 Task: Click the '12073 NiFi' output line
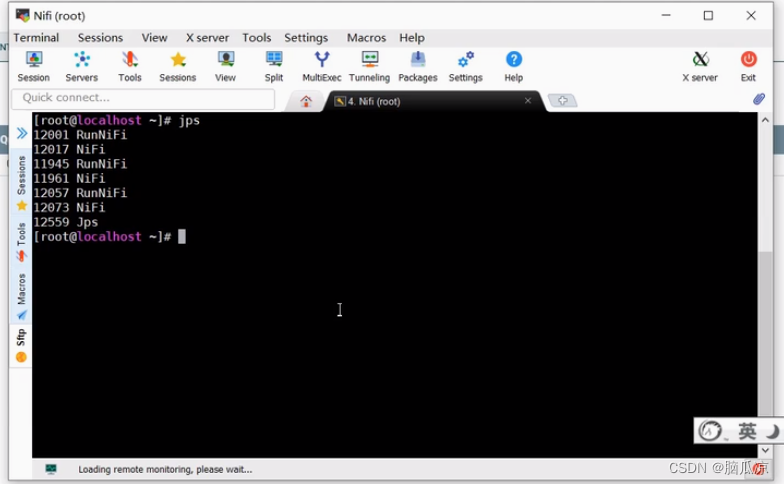pos(69,208)
